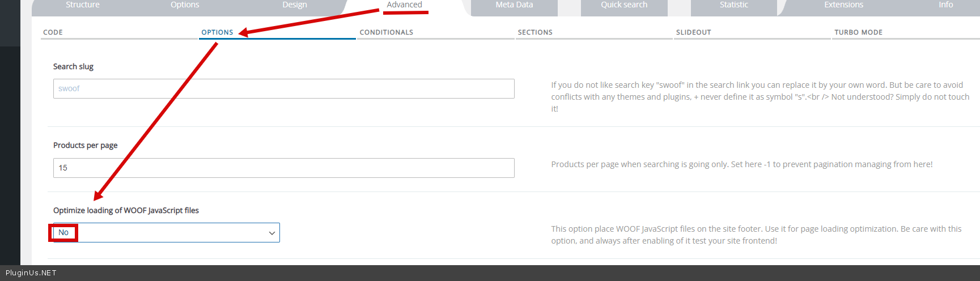The height and width of the screenshot is (281, 980).
Task: Focus the Products per page field
Action: (283, 168)
